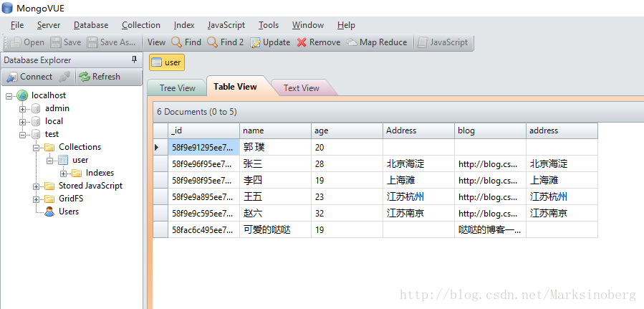The image size is (644, 309).
Task: Open the Collection menu
Action: pyautogui.click(x=141, y=25)
